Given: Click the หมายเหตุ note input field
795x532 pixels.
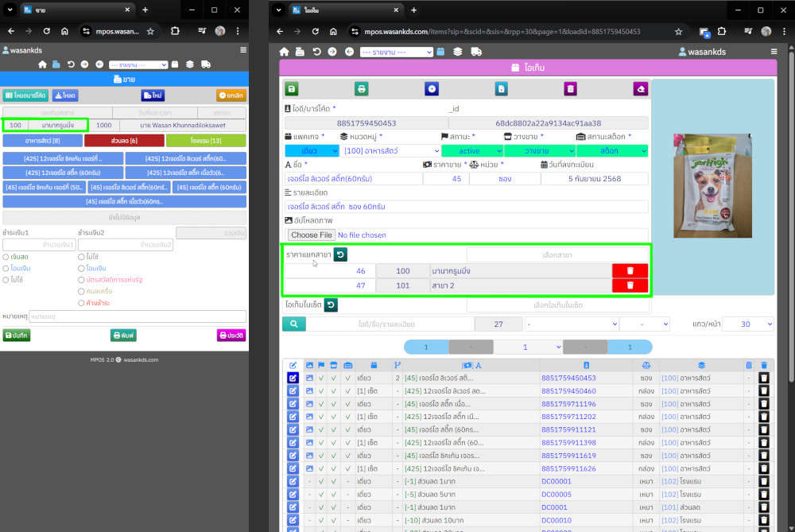Looking at the screenshot, I should pyautogui.click(x=137, y=316).
